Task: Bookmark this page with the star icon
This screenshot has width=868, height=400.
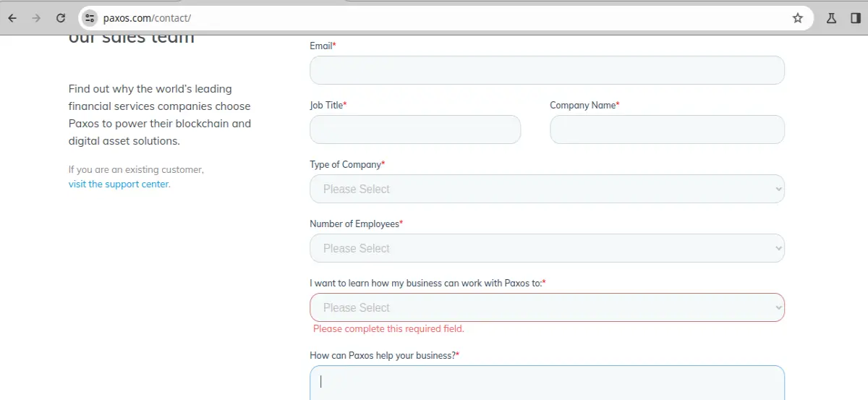Action: click(x=798, y=18)
